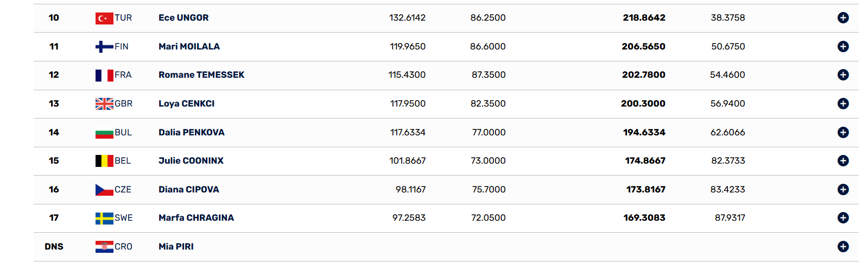This screenshot has width=868, height=274.
Task: Open athlete link Ece UNGOR
Action: pos(183,17)
